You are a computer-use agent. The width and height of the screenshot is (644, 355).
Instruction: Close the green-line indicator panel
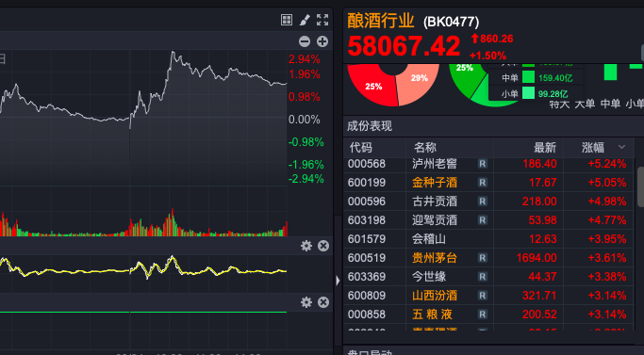tap(323, 302)
